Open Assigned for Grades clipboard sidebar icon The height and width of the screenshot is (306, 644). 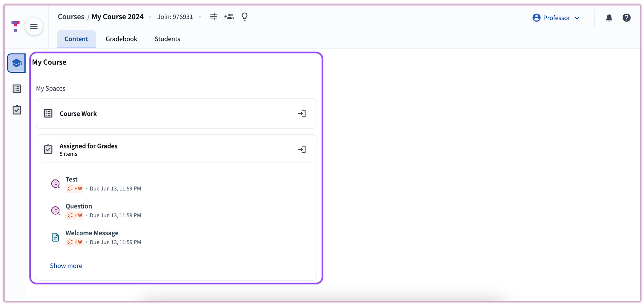tap(17, 110)
